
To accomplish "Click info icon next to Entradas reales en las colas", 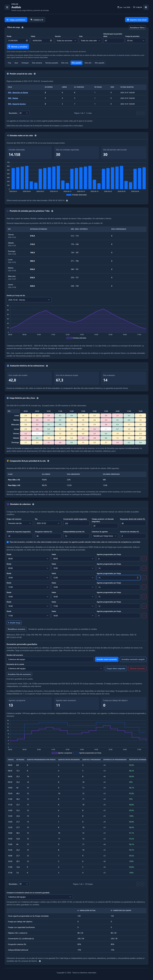I will (x=35, y=135).
